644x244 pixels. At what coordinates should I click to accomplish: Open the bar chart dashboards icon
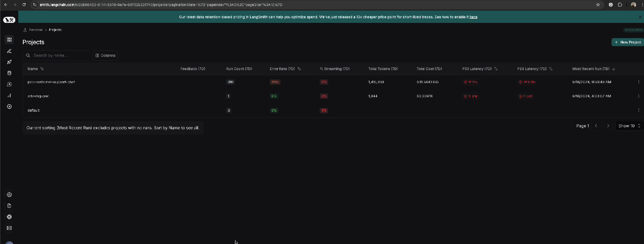[x=9, y=95]
